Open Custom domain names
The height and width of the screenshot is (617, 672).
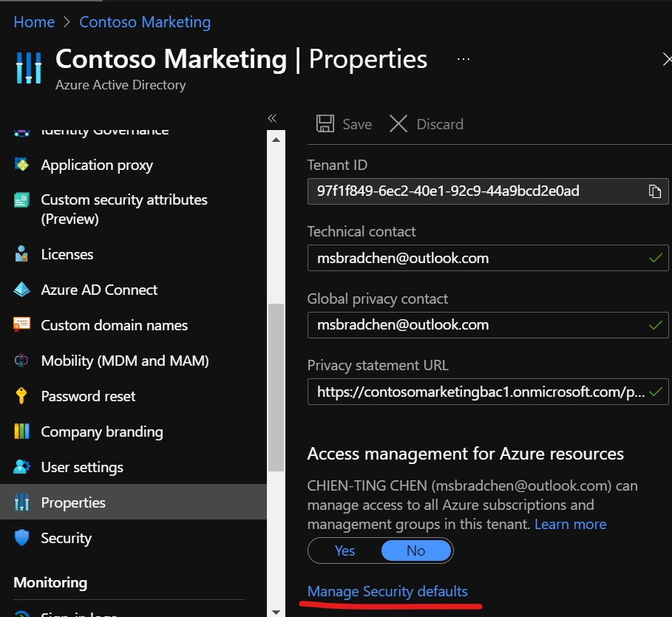click(x=115, y=326)
